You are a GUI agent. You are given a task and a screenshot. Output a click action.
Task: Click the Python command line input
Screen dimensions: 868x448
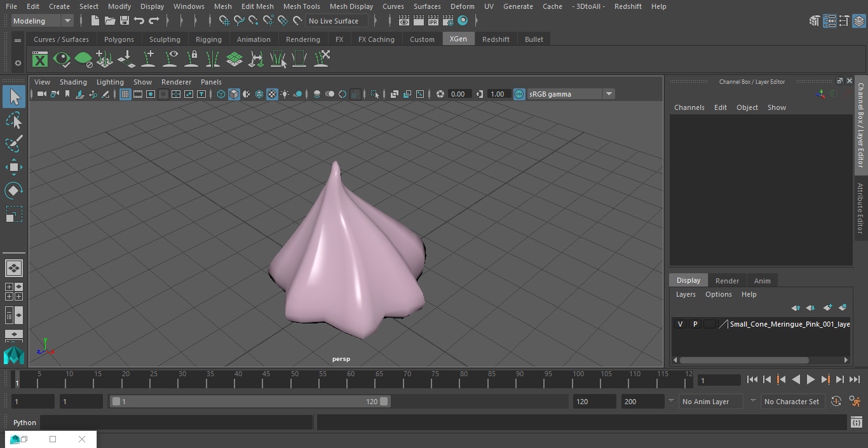[x=177, y=423]
